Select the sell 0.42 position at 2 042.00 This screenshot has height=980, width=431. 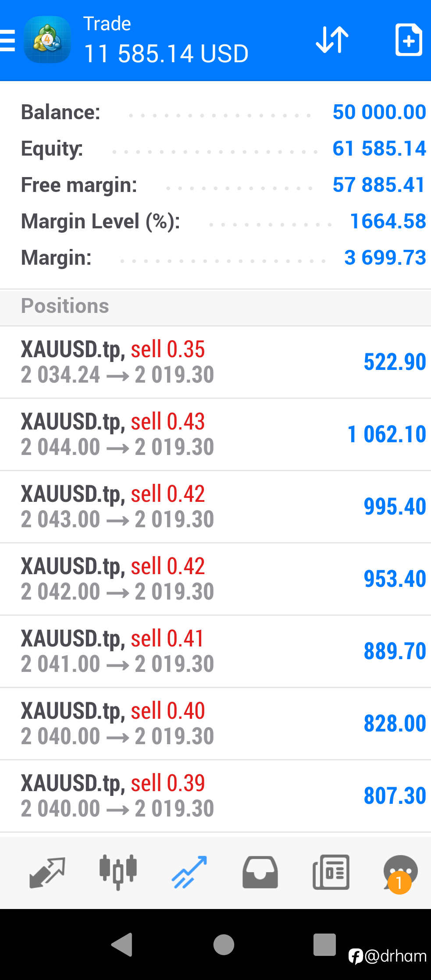point(215,579)
